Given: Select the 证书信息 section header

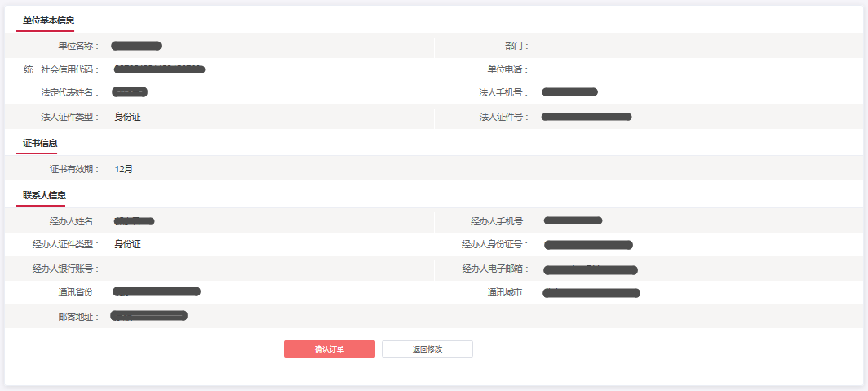Looking at the screenshot, I should coord(40,143).
